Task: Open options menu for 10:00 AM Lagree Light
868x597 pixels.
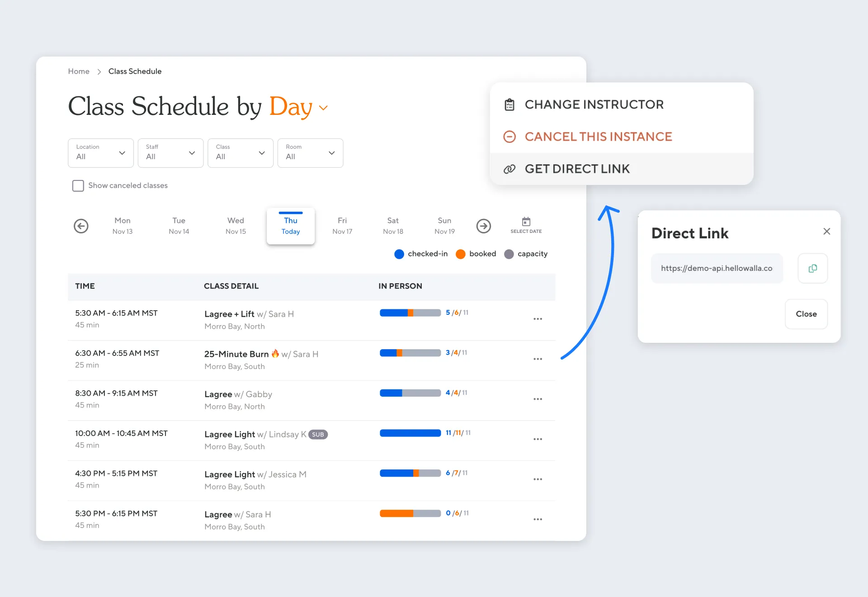Action: point(537,439)
